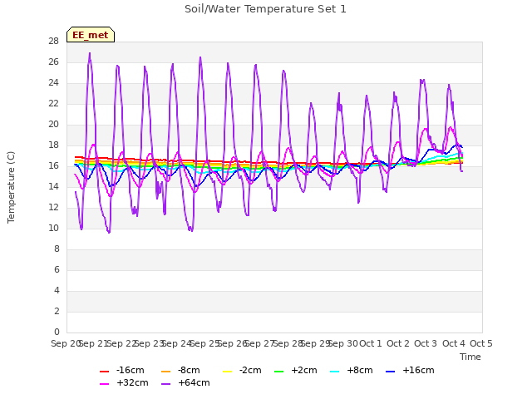This screenshot has width=532, height=399.
Task: Click the Temperature (C) axis label
Action: point(11,187)
